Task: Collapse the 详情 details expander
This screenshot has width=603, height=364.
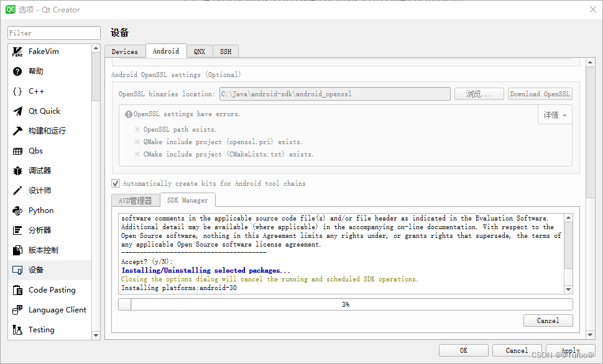Action: coord(555,115)
